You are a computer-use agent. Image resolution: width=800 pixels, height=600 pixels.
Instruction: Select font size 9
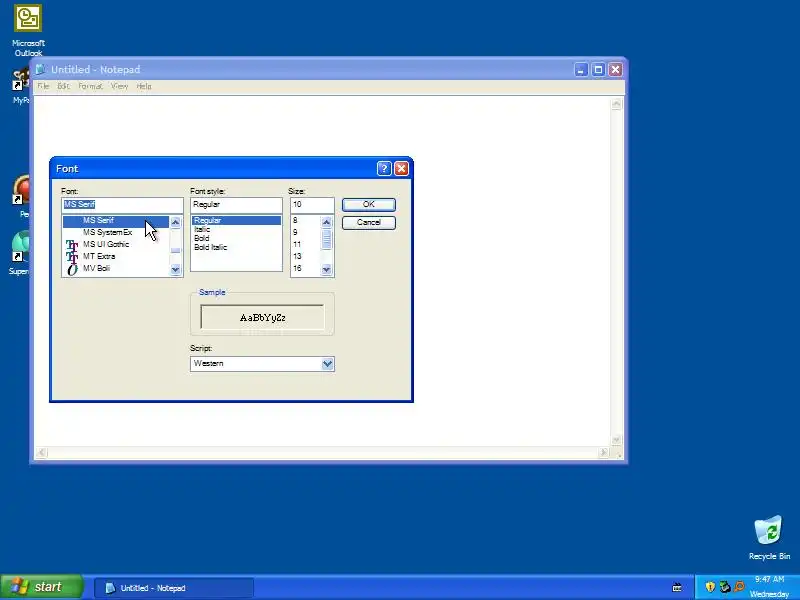pos(306,233)
